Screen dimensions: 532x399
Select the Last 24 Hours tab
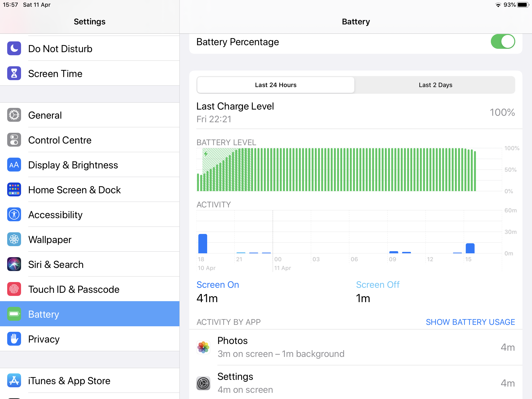pos(276,85)
